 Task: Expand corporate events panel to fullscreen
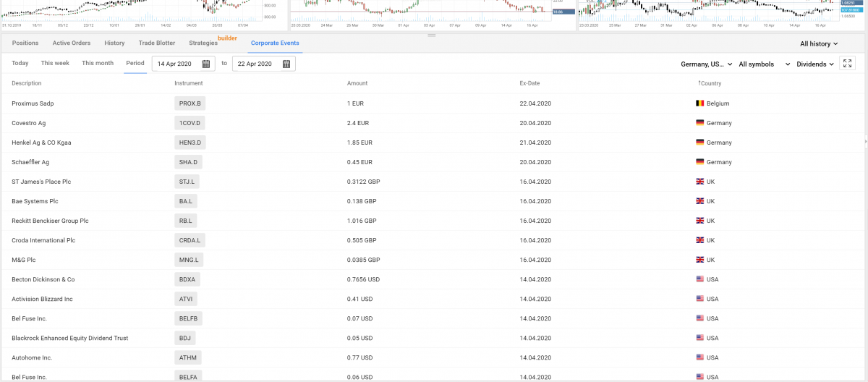click(x=848, y=64)
